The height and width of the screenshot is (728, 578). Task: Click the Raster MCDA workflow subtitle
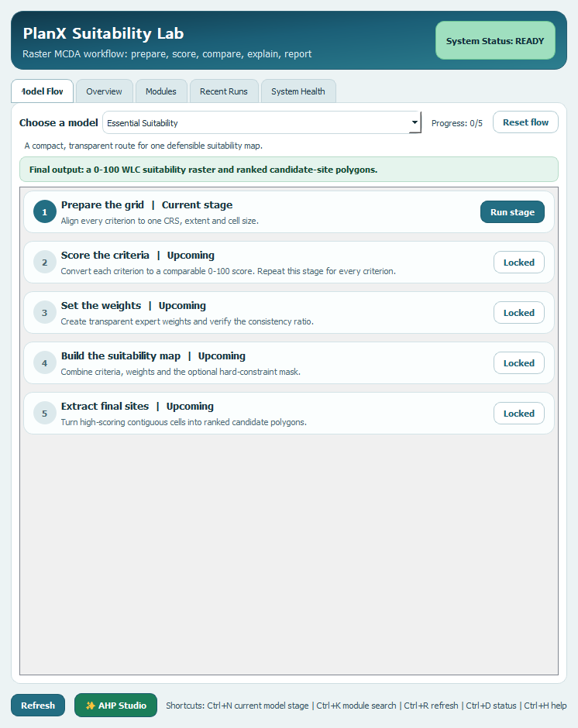click(167, 54)
